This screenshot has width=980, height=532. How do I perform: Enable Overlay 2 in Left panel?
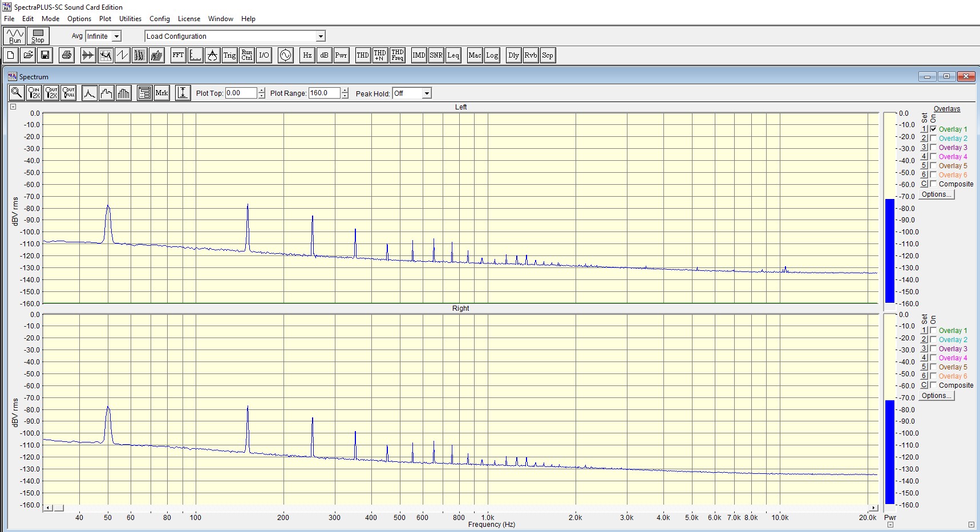[933, 138]
